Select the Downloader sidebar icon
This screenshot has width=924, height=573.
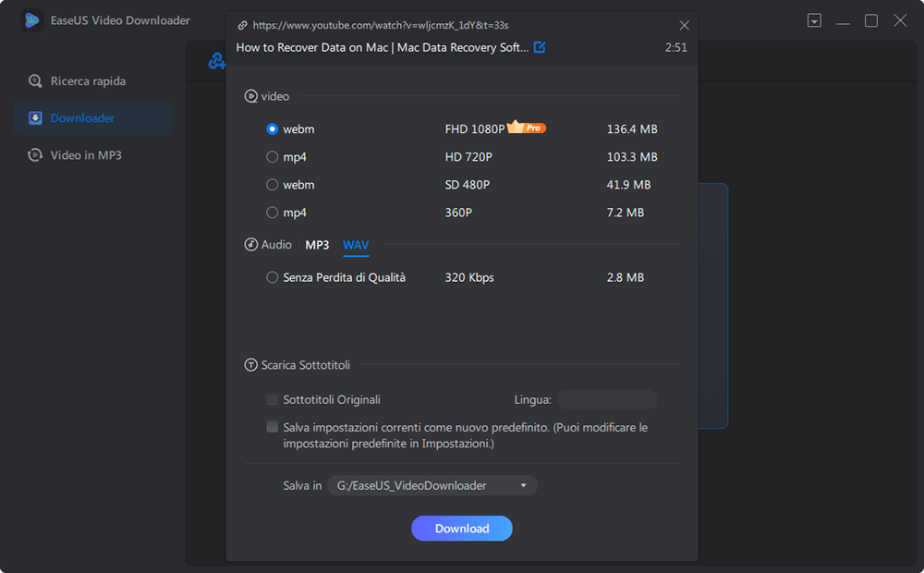pos(36,117)
